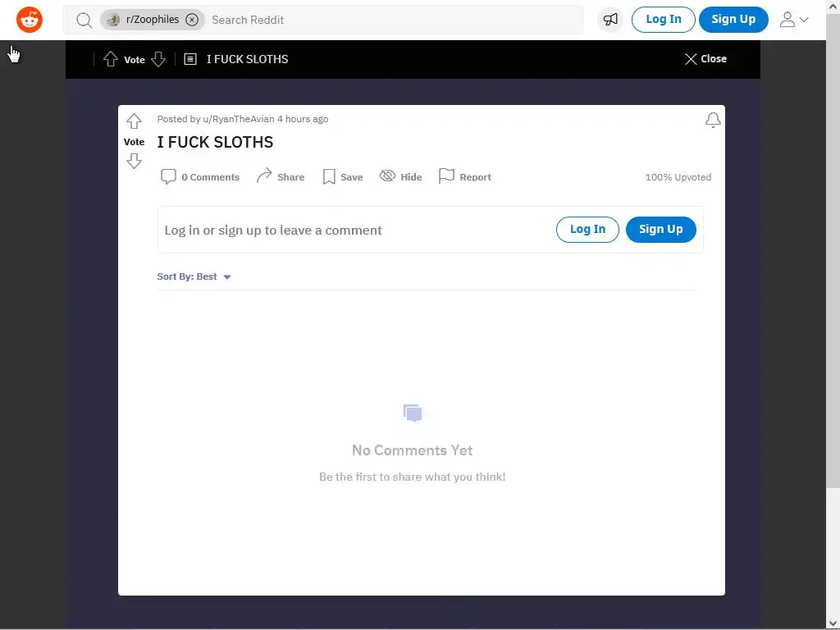The width and height of the screenshot is (840, 630).
Task: Click Log In in the comment box
Action: [587, 230]
